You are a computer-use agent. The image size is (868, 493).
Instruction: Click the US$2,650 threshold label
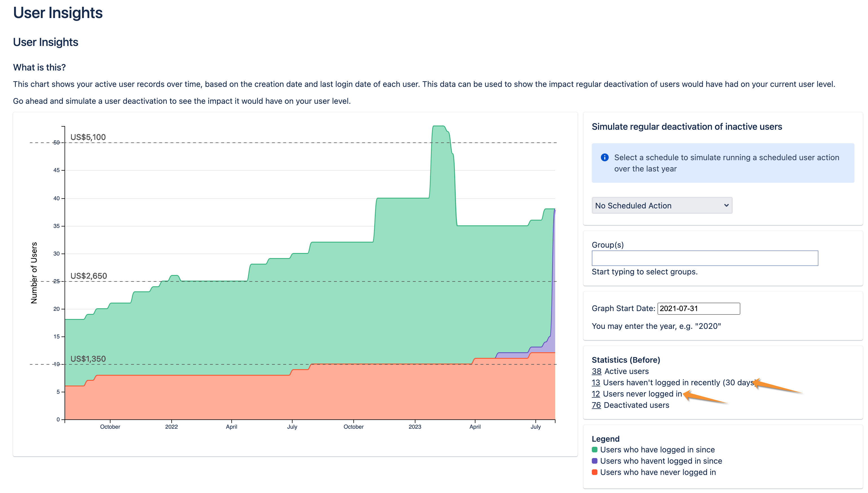pos(88,276)
